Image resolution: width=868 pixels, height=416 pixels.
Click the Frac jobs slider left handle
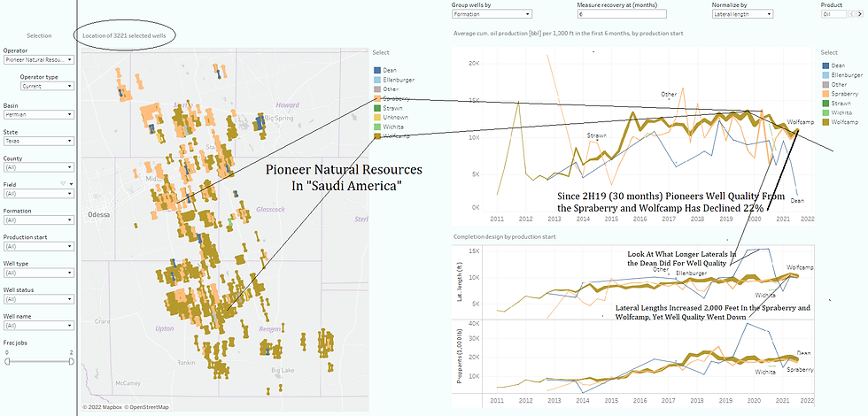7,361
